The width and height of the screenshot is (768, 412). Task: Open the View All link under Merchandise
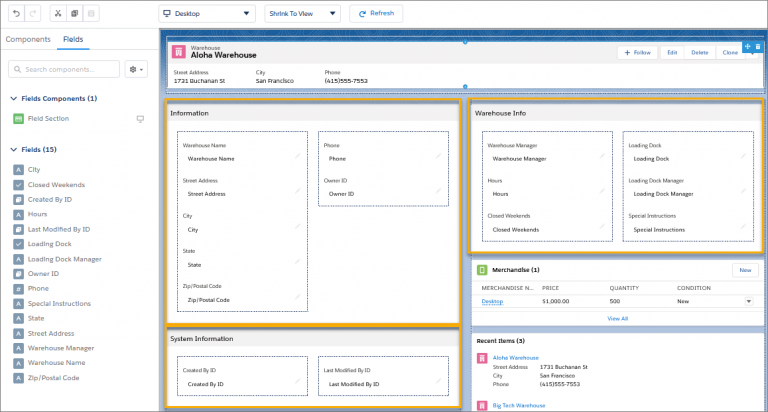617,318
